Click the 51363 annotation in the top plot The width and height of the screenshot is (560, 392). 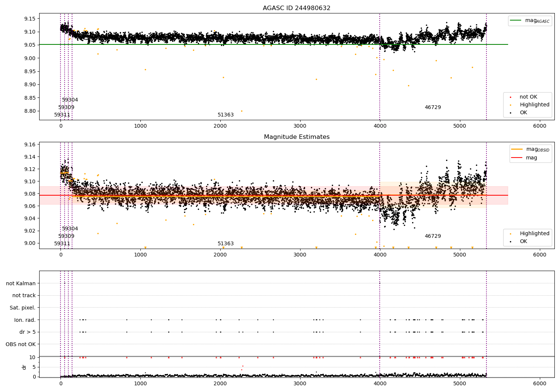pos(225,115)
